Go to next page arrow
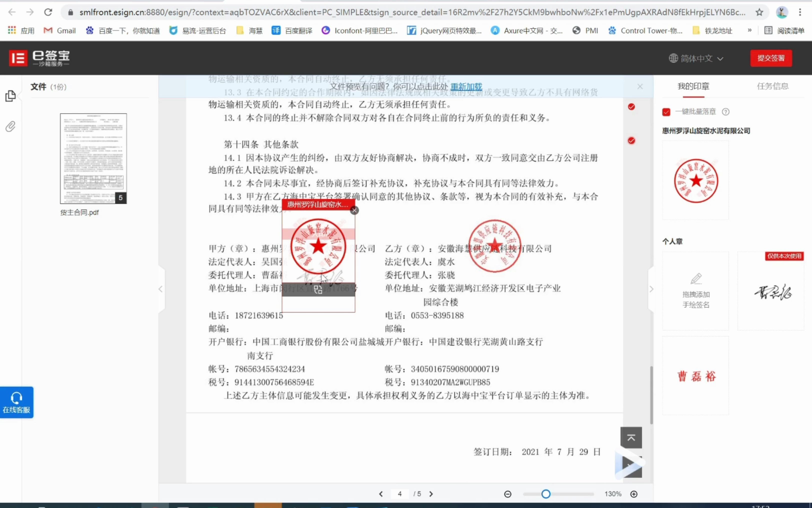The image size is (812, 508). 431,494
